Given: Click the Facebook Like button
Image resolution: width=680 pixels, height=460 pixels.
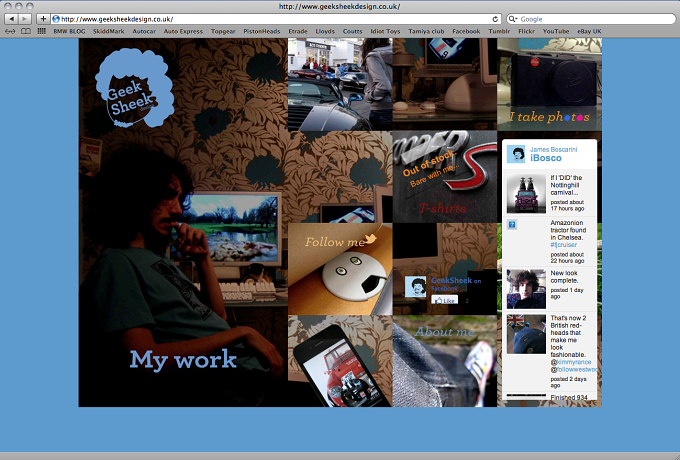Looking at the screenshot, I should coord(445,300).
